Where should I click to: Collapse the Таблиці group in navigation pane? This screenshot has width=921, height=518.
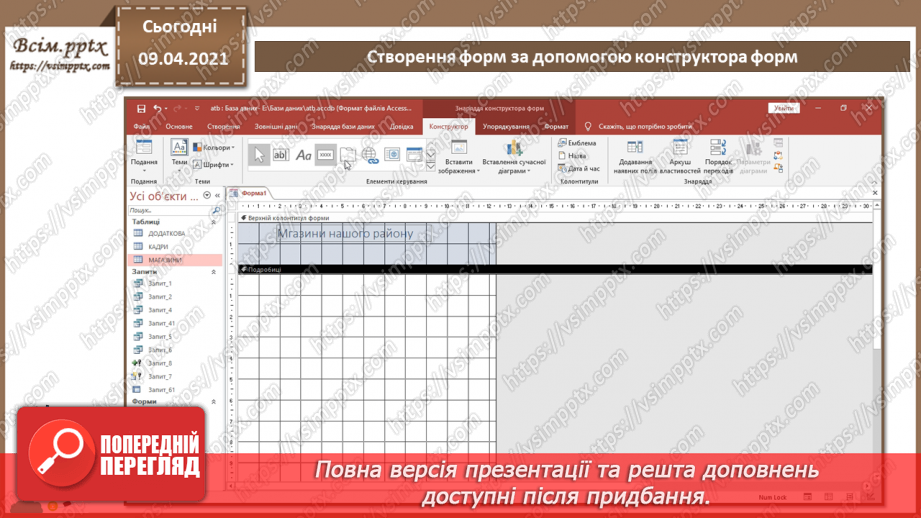point(214,222)
